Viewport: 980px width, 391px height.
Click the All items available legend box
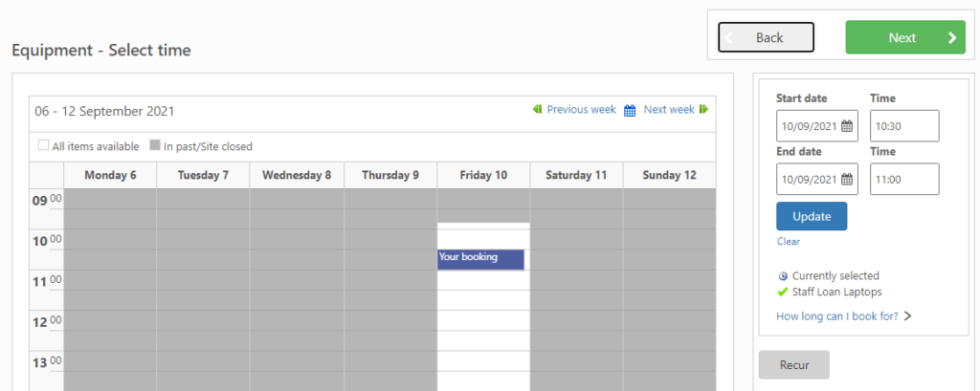point(43,146)
